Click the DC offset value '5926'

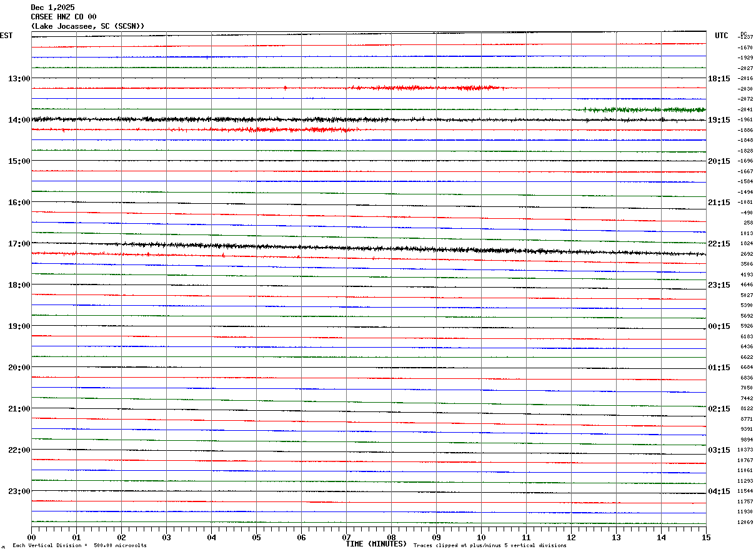pos(747,326)
